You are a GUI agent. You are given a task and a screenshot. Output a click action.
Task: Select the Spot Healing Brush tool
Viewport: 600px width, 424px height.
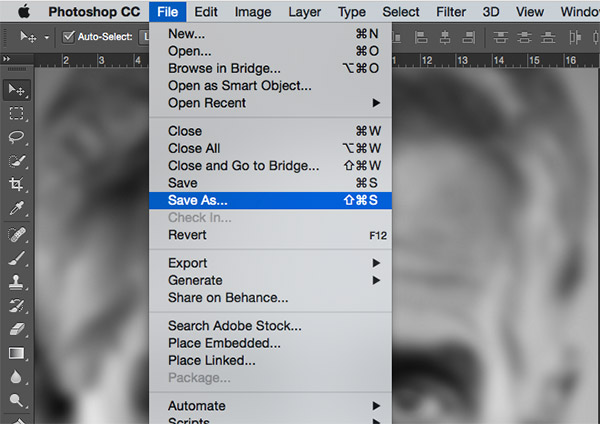click(x=17, y=233)
